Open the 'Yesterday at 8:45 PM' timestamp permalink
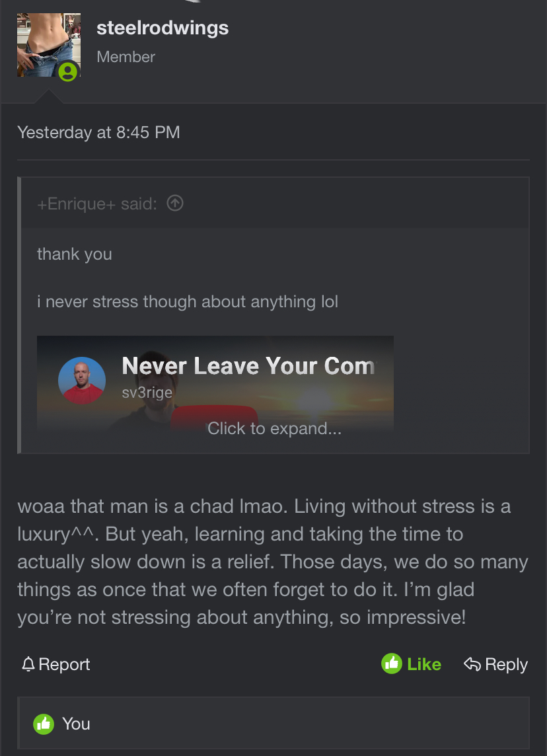This screenshot has height=756, width=547. 98,132
